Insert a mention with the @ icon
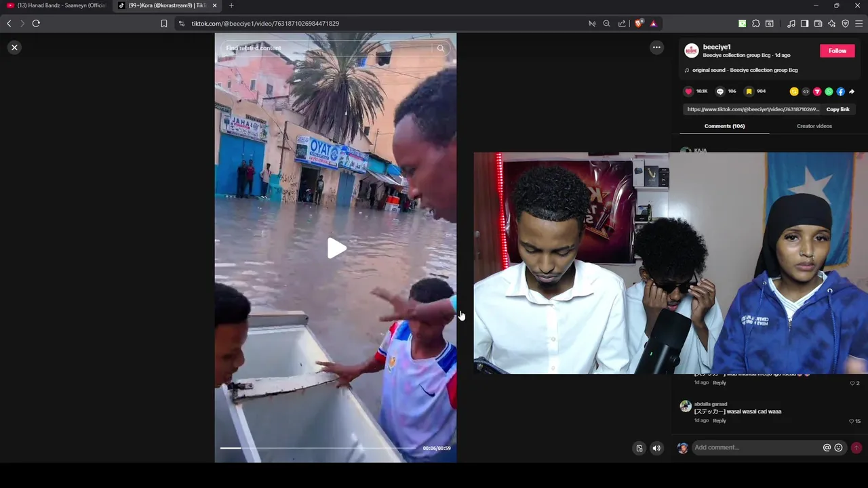 [x=827, y=448]
